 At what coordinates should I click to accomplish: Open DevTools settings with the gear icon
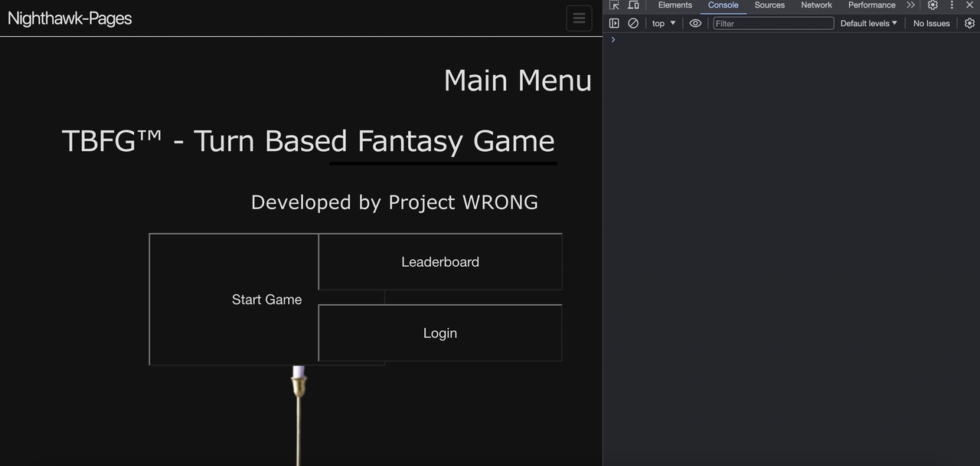(933, 5)
